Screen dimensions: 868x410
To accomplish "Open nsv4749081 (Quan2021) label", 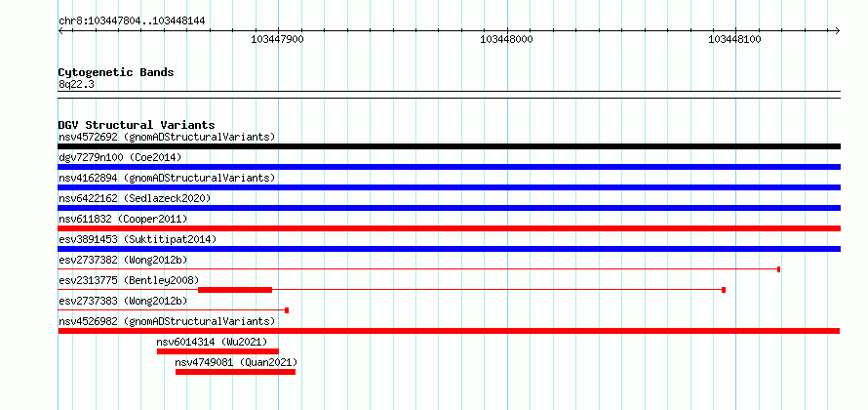I will click(x=236, y=362).
